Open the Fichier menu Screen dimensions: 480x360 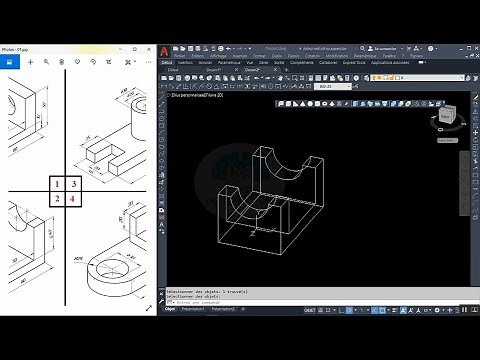point(179,56)
